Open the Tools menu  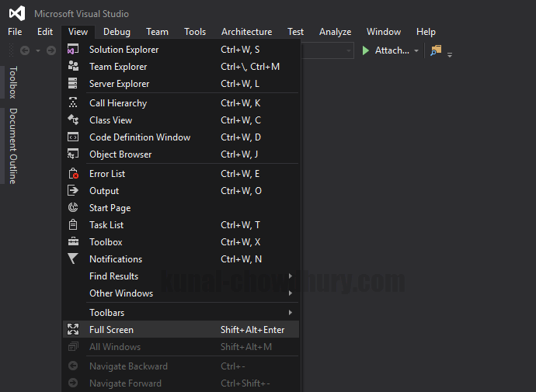(195, 32)
